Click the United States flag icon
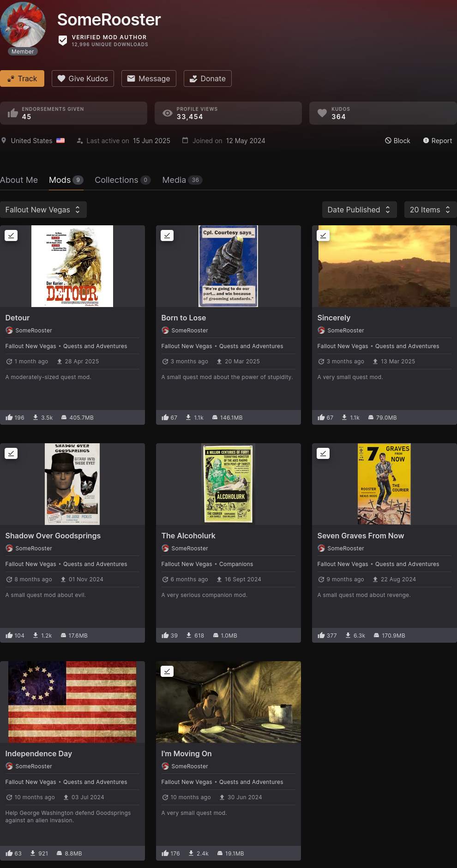Image resolution: width=457 pixels, height=868 pixels. 60,140
